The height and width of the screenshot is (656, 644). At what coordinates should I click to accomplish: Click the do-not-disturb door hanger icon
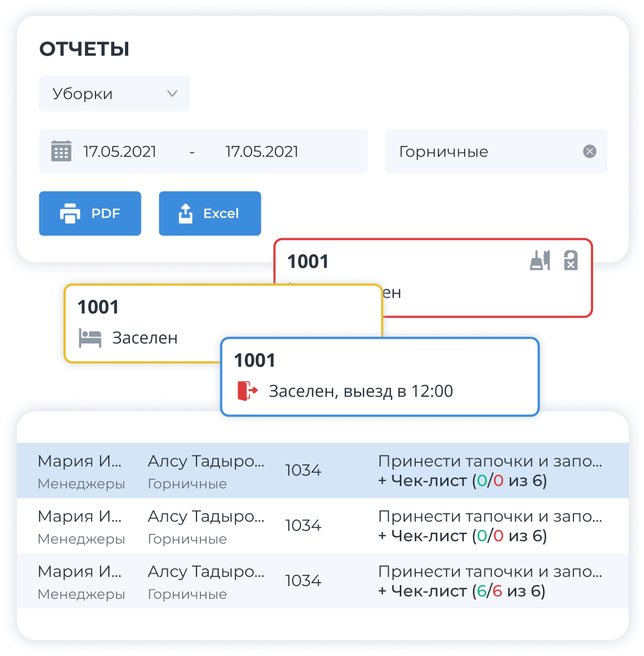coord(571,261)
